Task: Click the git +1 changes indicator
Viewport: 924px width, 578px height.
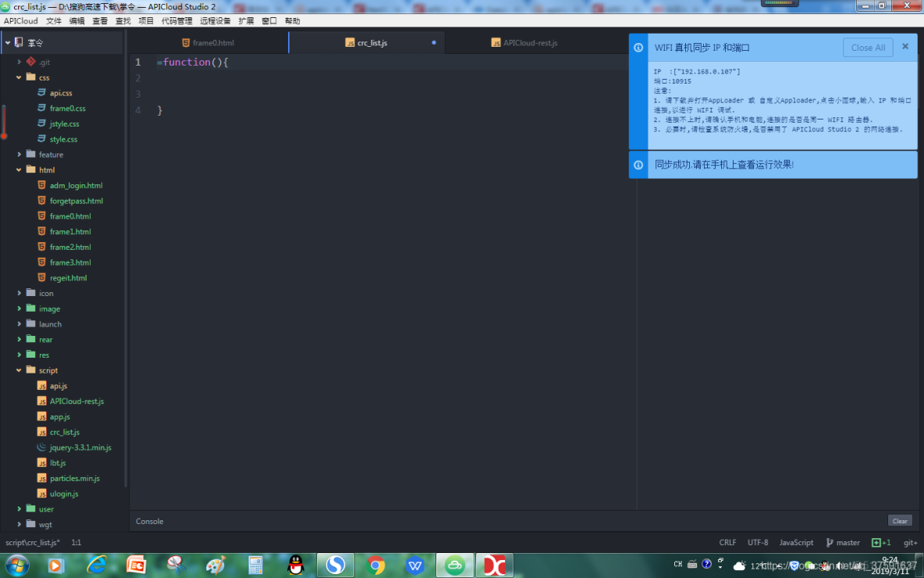Action: (x=882, y=543)
